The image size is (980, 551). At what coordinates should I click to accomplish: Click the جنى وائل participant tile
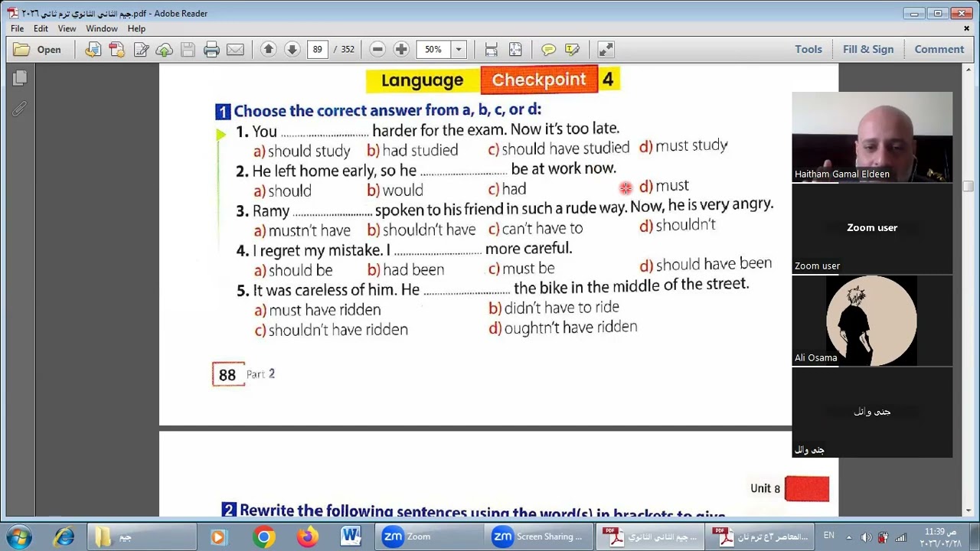coord(872,412)
